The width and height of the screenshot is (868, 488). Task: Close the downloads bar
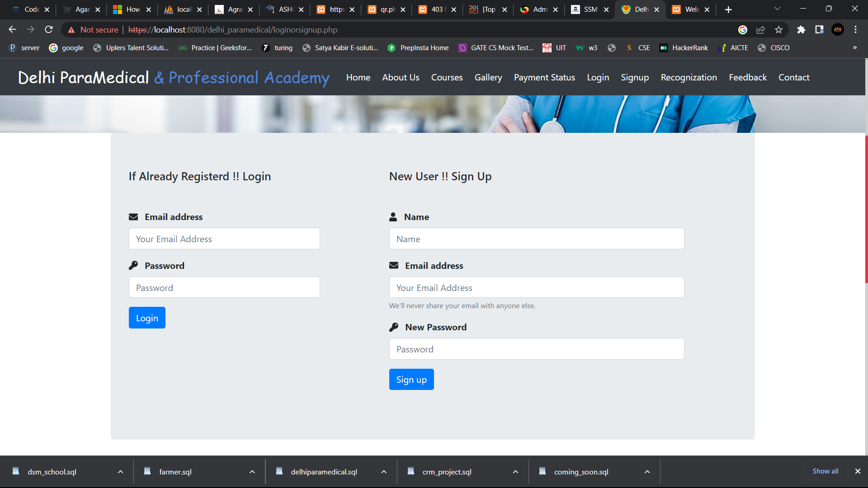858,471
